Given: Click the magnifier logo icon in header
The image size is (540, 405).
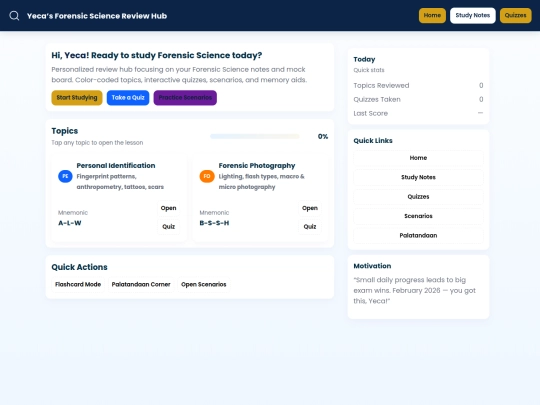Looking at the screenshot, I should coord(14,15).
